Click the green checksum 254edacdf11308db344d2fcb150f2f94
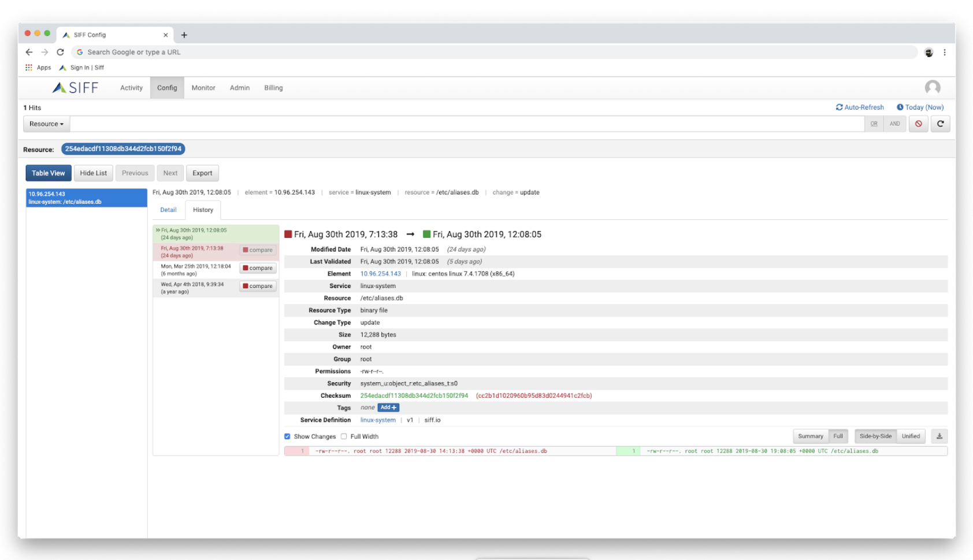 tap(414, 396)
